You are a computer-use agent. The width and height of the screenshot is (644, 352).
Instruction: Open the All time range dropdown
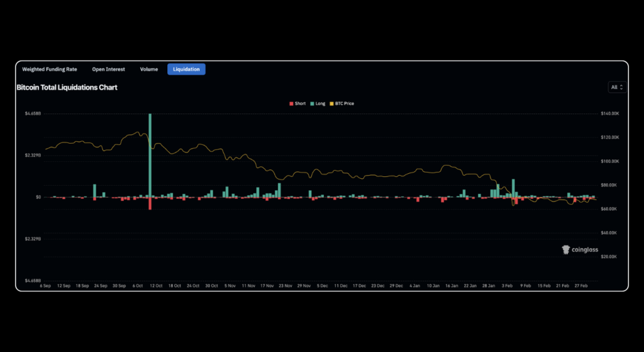[x=617, y=87]
